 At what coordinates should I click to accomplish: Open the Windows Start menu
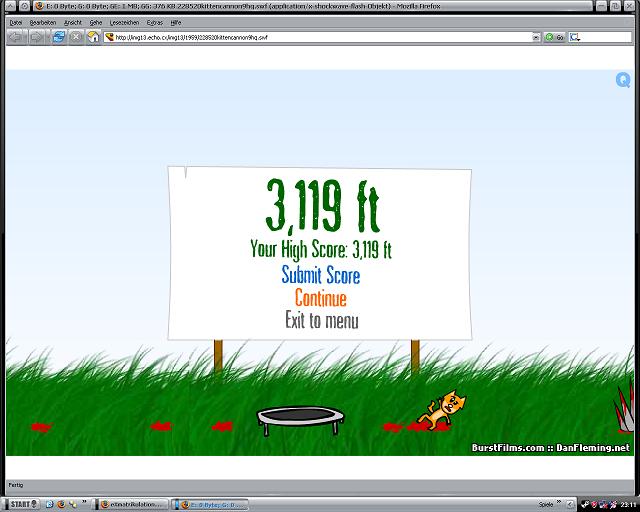click(20, 504)
